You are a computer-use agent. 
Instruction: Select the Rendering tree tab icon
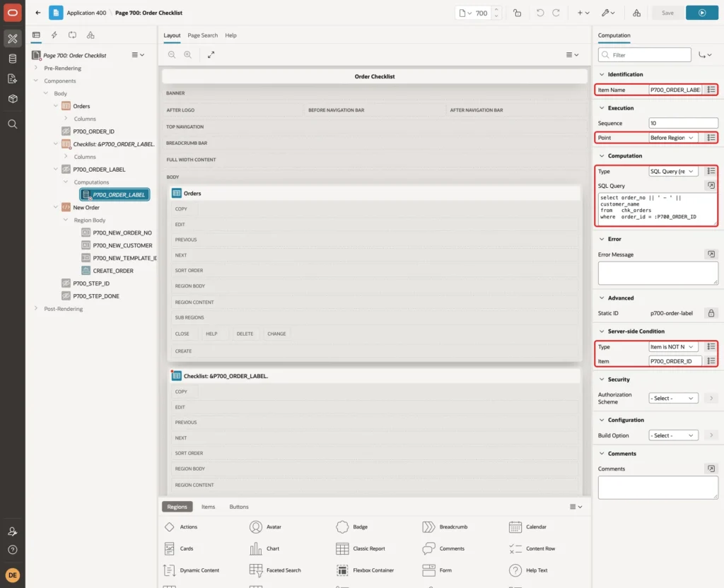coord(36,35)
